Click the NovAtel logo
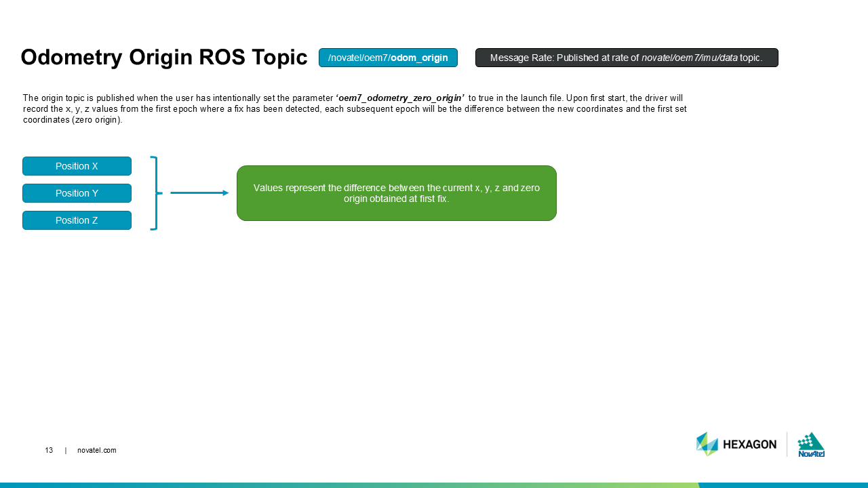The height and width of the screenshot is (488, 868). pyautogui.click(x=811, y=444)
